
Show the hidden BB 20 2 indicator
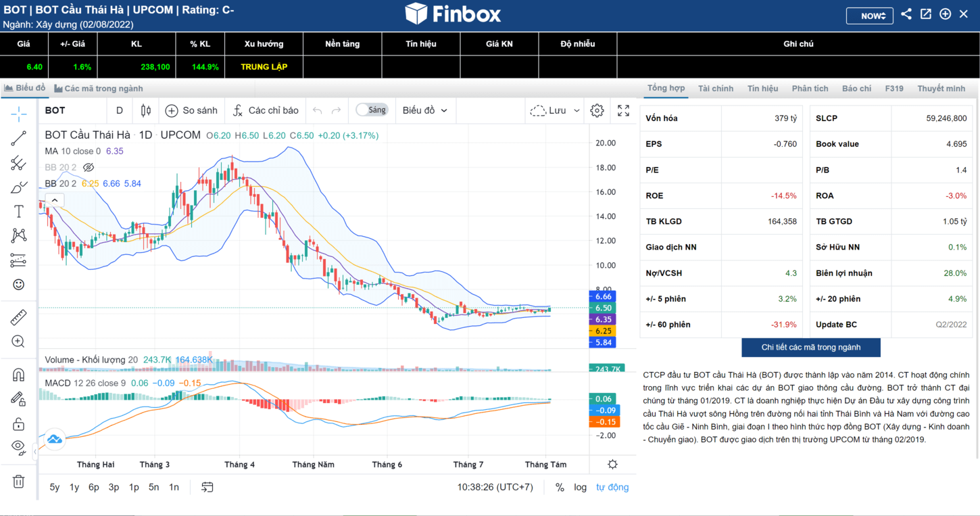point(88,167)
